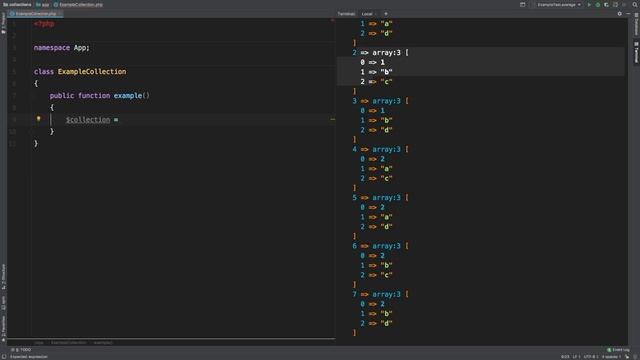The width and height of the screenshot is (640, 360).
Task: Select the Local terminal tab
Action: pos(367,14)
